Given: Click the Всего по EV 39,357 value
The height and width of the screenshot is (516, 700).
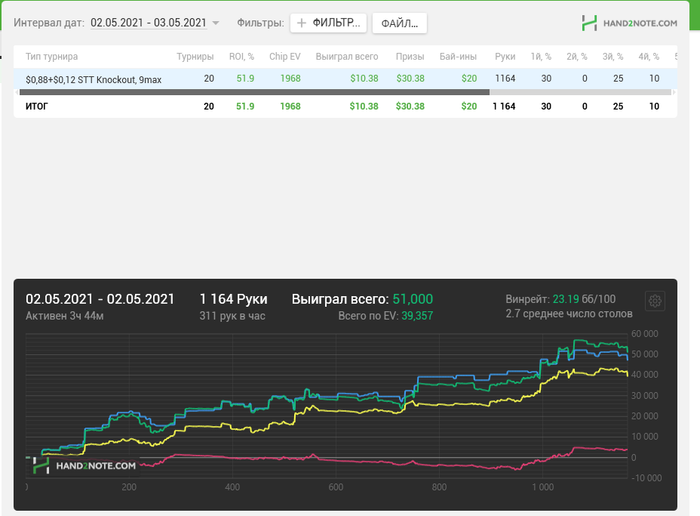Looking at the screenshot, I should click(x=417, y=316).
